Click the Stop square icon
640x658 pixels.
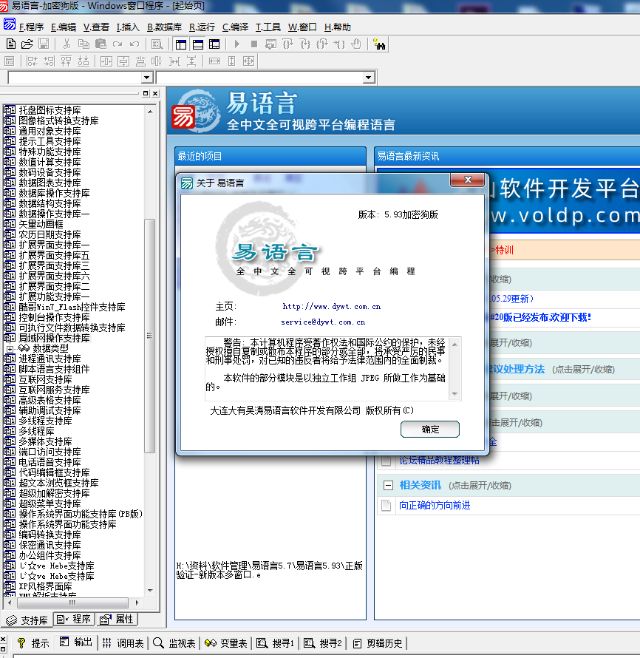point(253,44)
